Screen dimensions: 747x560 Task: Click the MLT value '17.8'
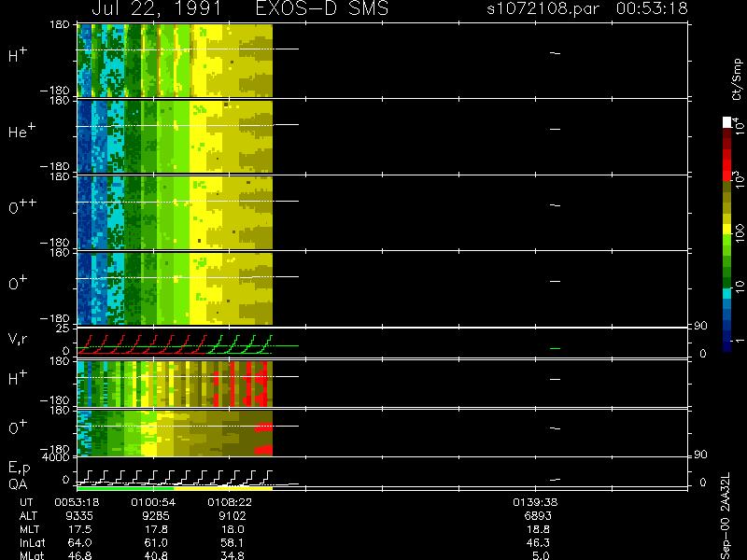[156, 529]
